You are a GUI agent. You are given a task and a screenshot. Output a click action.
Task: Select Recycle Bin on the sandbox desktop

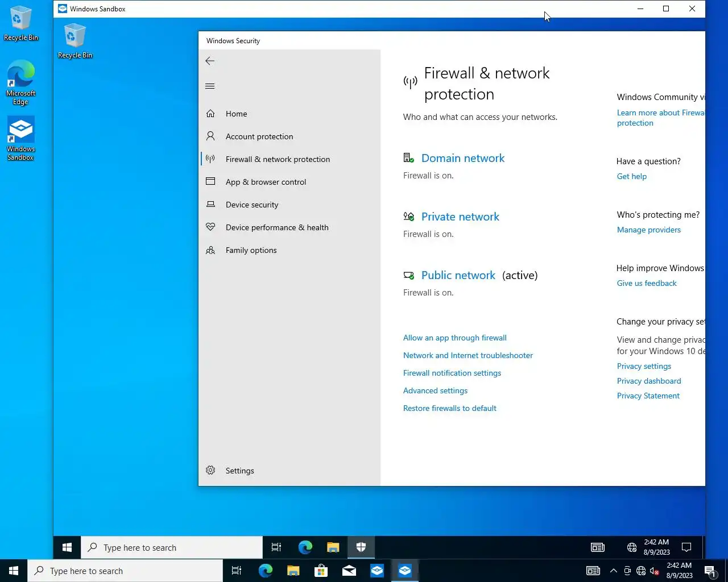(75, 41)
